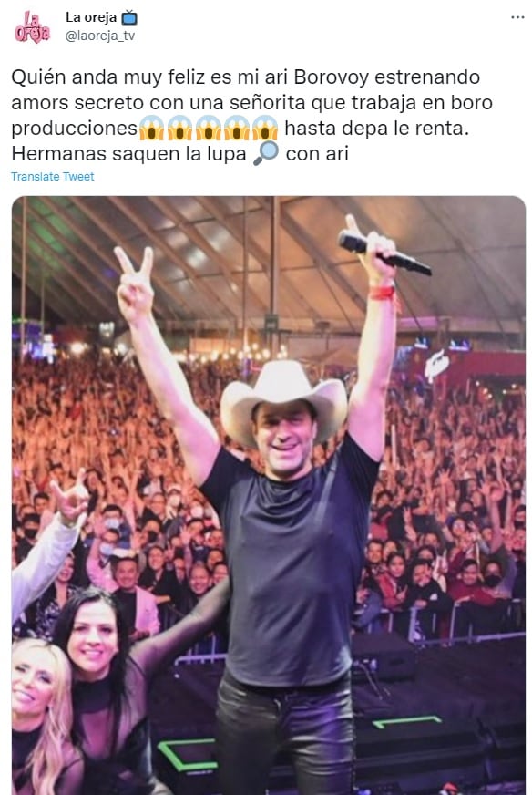Viewport: 532px width, 795px height.
Task: Open the three-dot more options menu
Action: [517, 17]
